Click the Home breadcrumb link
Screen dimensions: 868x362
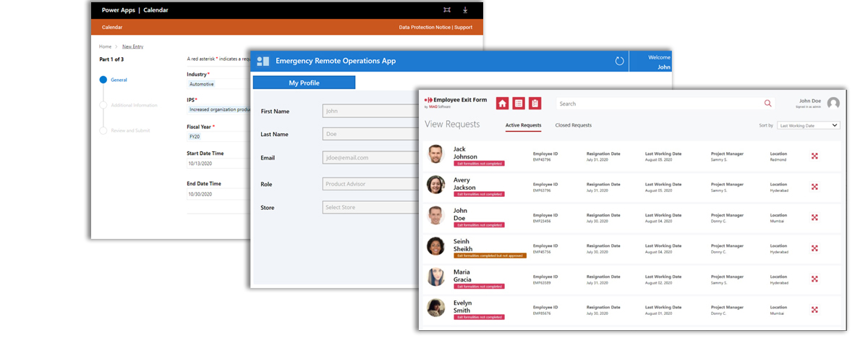105,46
